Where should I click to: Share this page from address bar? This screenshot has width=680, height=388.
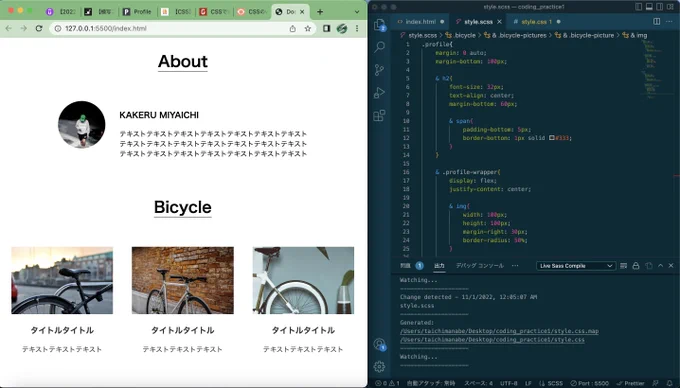(x=293, y=28)
